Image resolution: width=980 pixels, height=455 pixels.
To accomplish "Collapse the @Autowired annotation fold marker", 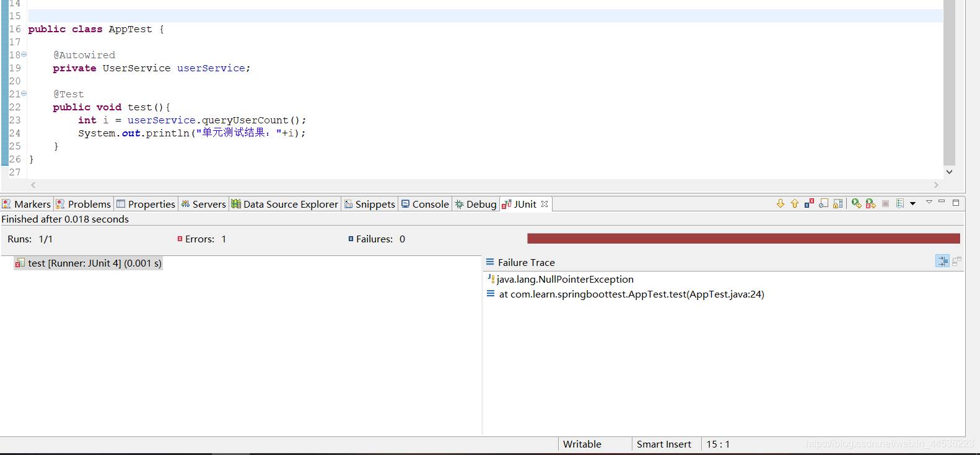I will pyautogui.click(x=24, y=55).
